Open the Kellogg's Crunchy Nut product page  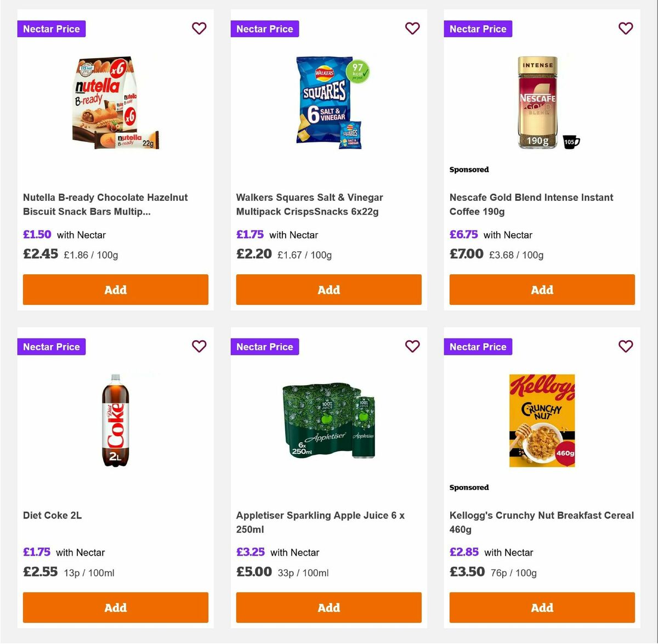(x=541, y=522)
